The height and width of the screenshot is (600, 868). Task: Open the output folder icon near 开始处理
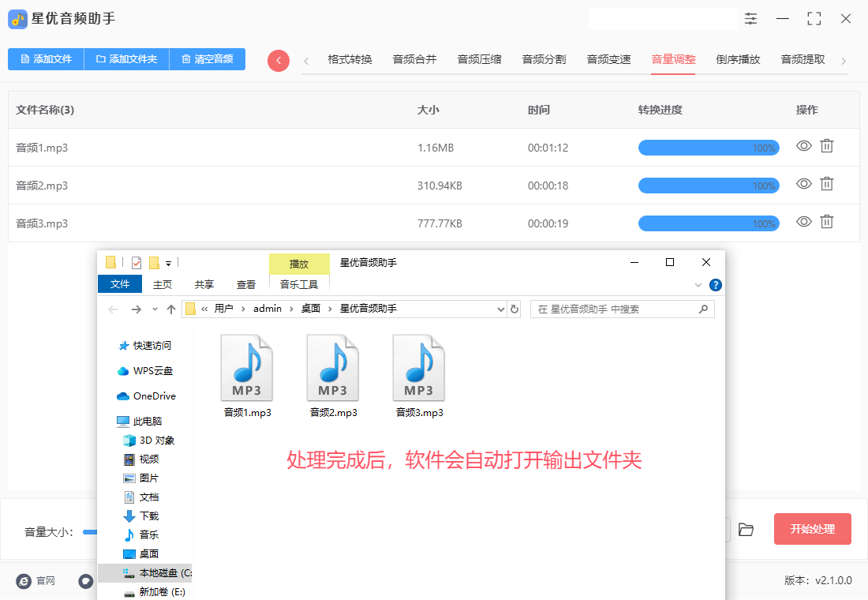(746, 530)
